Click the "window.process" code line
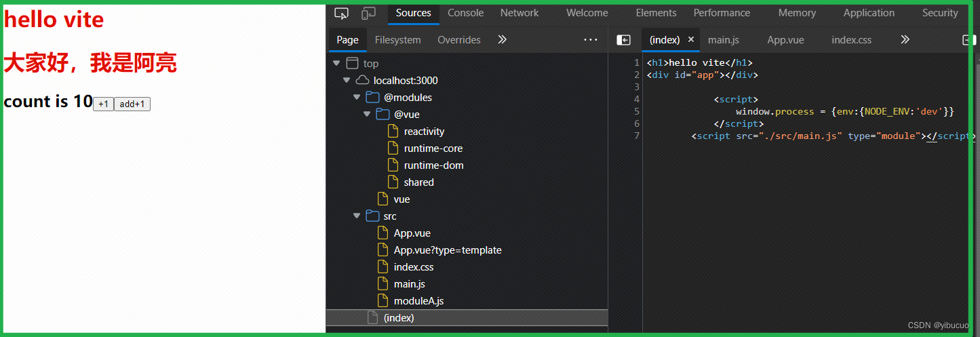The width and height of the screenshot is (980, 337). pyautogui.click(x=845, y=111)
